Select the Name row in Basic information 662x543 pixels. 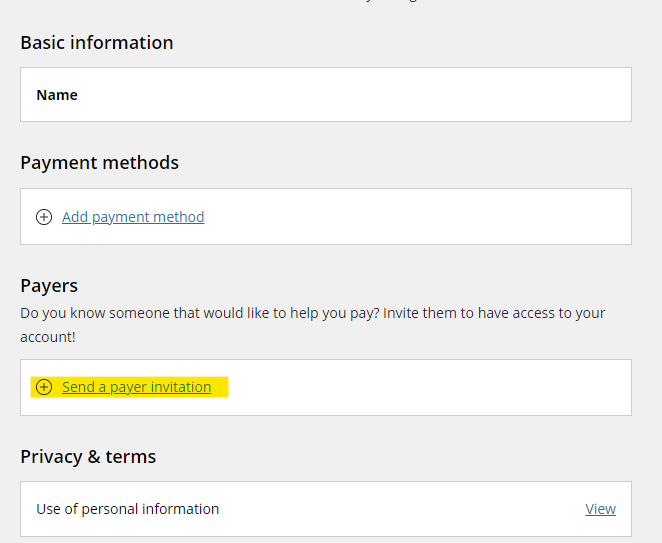point(326,95)
